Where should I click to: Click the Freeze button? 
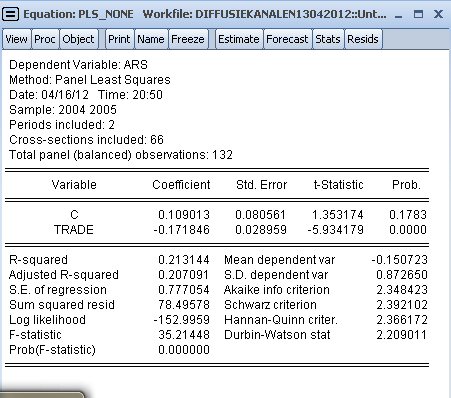pos(188,39)
